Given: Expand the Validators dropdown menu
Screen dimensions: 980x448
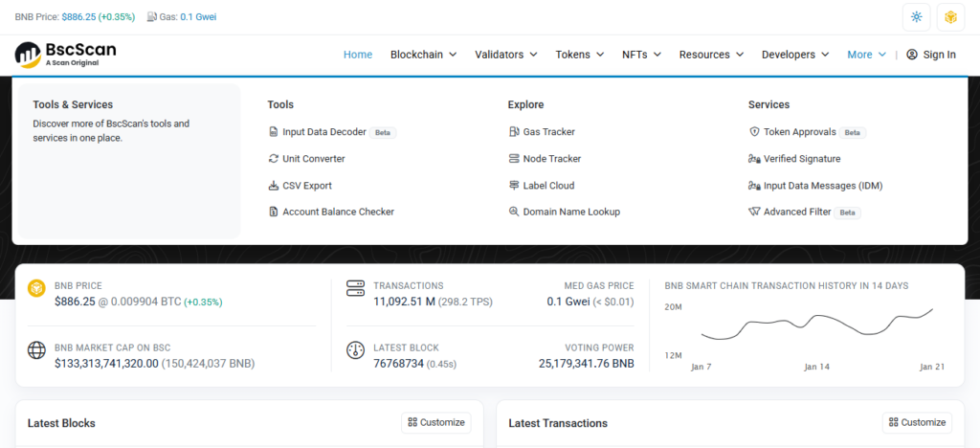Looking at the screenshot, I should [x=505, y=55].
